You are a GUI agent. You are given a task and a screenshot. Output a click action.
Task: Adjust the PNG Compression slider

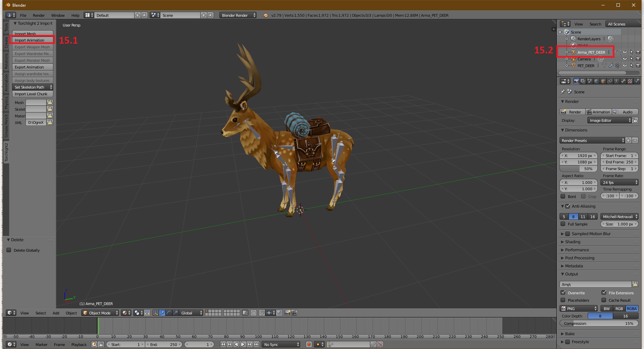pyautogui.click(x=599, y=323)
